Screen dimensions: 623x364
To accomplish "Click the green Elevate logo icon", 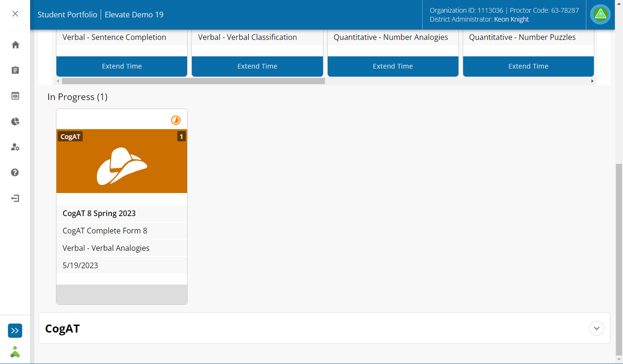I will pos(15,352).
